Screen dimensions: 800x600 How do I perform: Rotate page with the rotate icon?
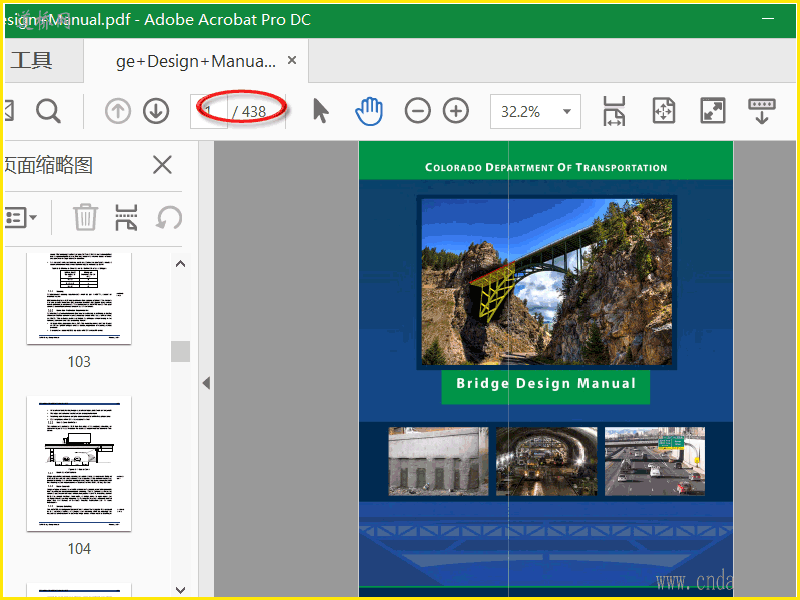click(x=169, y=217)
